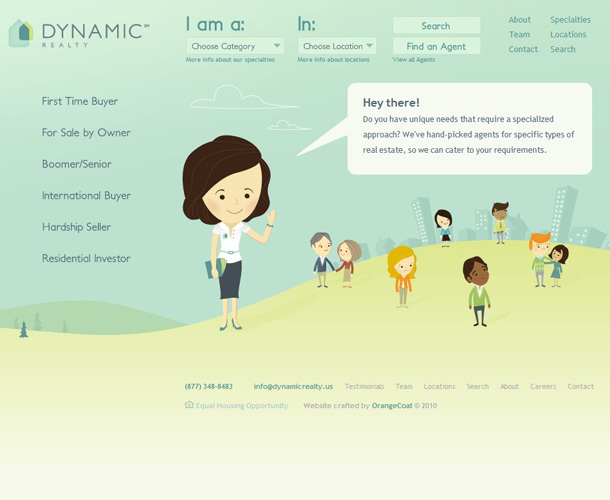610x500 pixels.
Task: Select First Time Buyer category
Action: pyautogui.click(x=80, y=101)
